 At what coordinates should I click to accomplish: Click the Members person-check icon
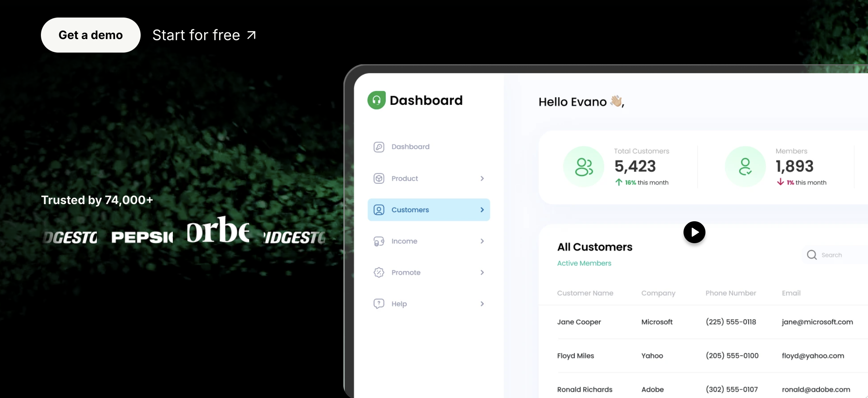coord(745,167)
